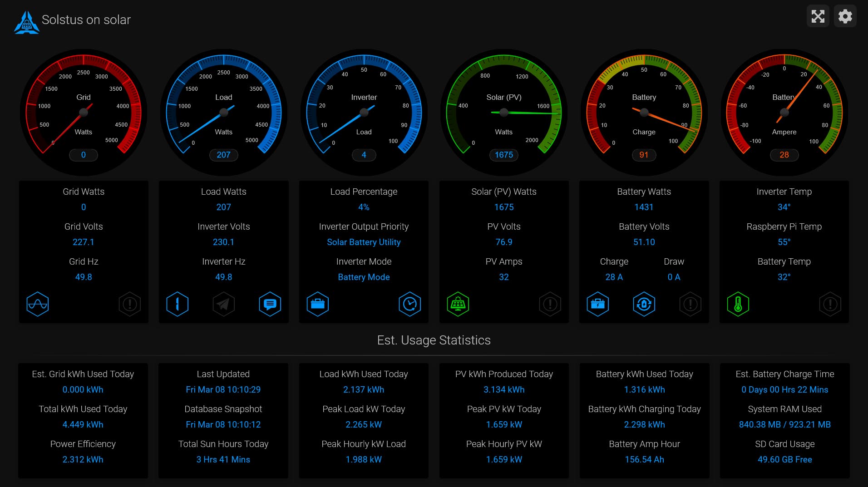Select the Battery Mode link
Screen dimensions: 868x487
363,277
